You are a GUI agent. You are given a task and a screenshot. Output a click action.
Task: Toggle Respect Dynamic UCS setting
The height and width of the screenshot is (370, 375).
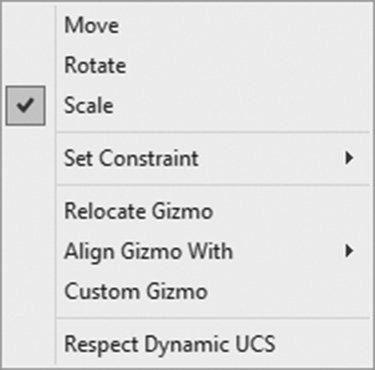213,344
